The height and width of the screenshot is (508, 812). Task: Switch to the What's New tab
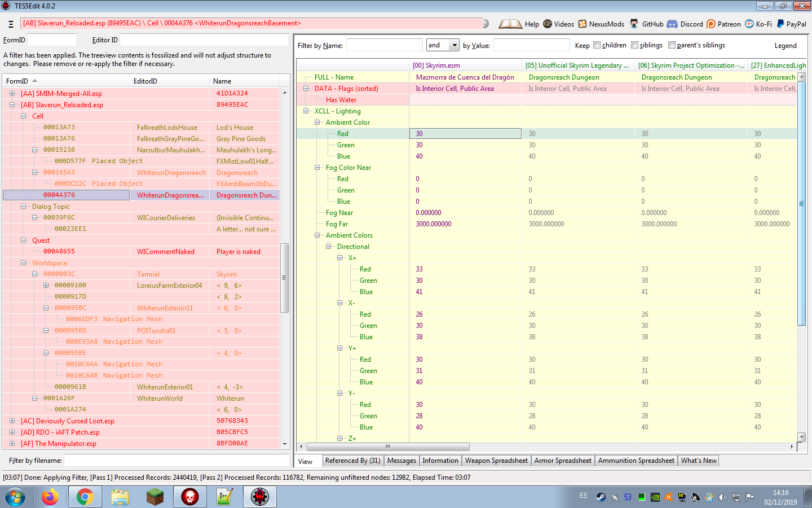point(699,461)
